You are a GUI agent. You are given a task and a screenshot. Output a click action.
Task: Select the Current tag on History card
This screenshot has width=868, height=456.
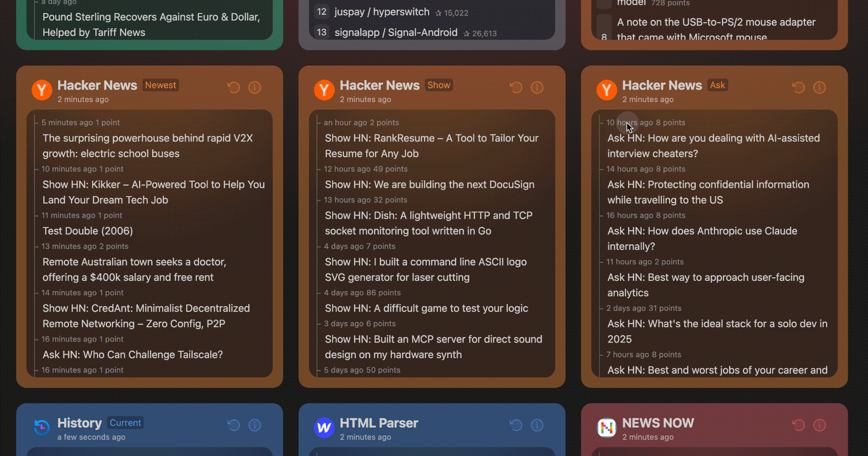pyautogui.click(x=125, y=423)
